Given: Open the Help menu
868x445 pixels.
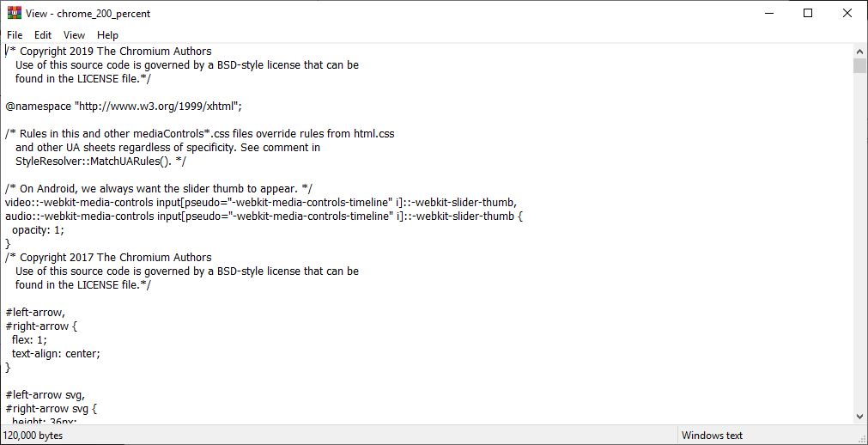Looking at the screenshot, I should point(108,35).
